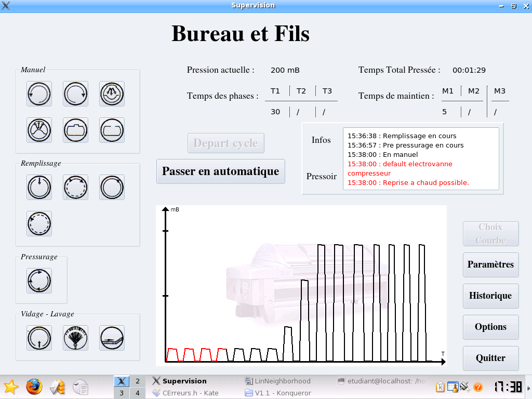Launch Firefox from the taskbar
The height and width of the screenshot is (399, 532).
[x=34, y=387]
